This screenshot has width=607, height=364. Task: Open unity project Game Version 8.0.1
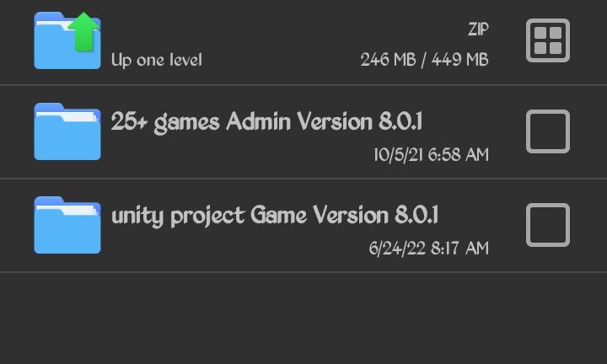coord(275,216)
